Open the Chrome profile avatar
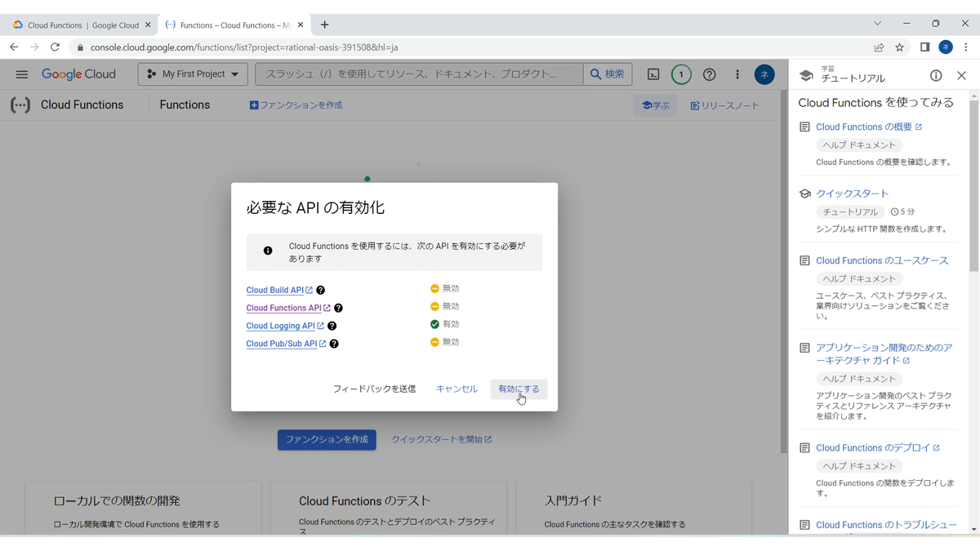The width and height of the screenshot is (980, 551). point(946,47)
